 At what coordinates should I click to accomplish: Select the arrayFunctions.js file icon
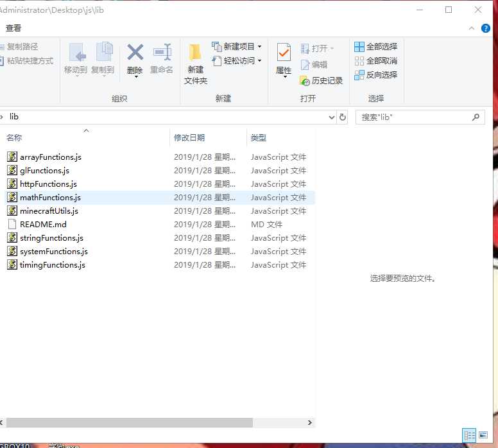pos(12,157)
